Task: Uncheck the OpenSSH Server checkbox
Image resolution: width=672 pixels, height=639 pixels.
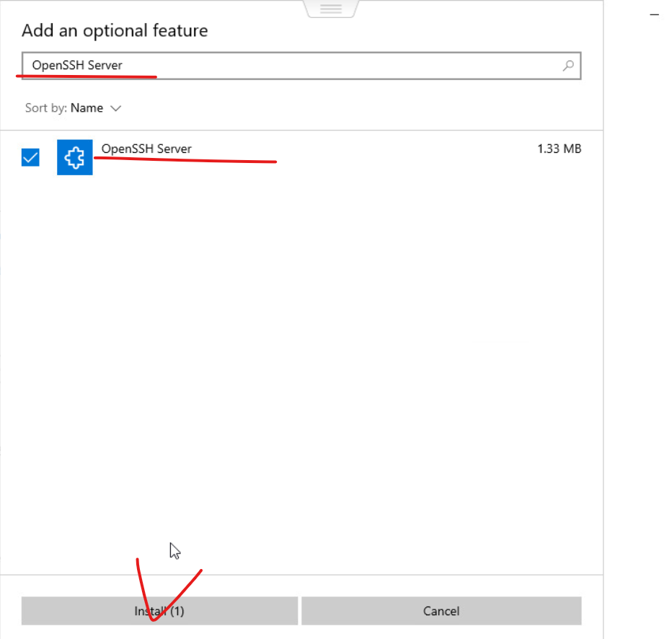Action: (x=30, y=157)
